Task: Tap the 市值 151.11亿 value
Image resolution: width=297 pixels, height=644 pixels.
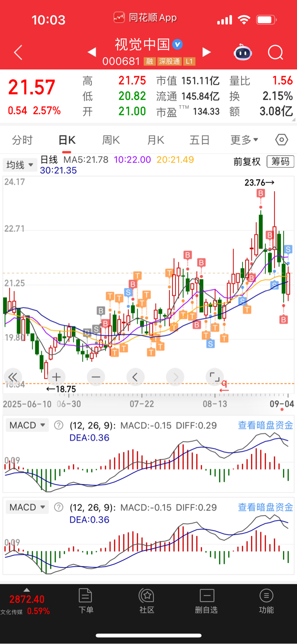Action: pyautogui.click(x=200, y=81)
